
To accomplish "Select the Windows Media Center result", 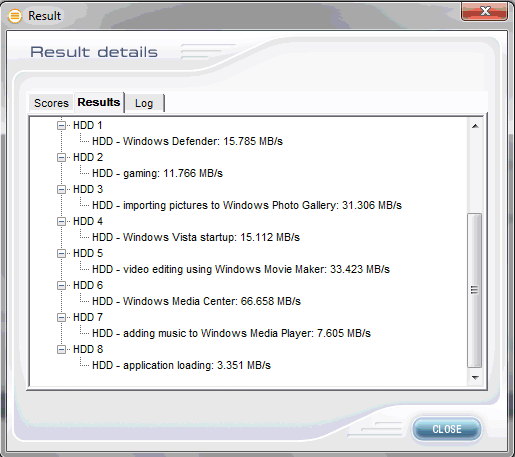I will (196, 301).
